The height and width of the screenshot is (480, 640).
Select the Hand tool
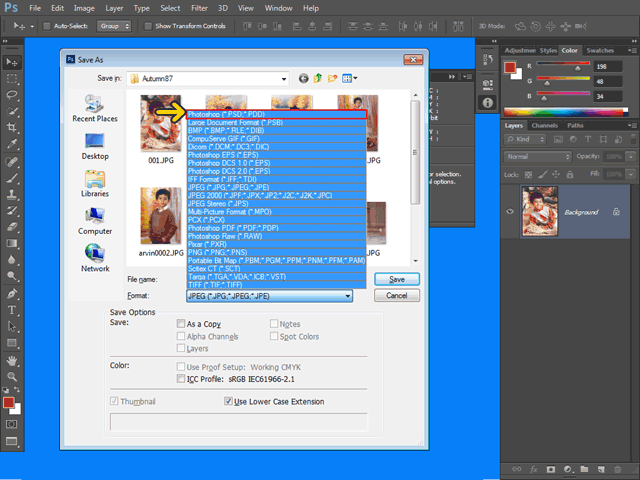pos(12,360)
